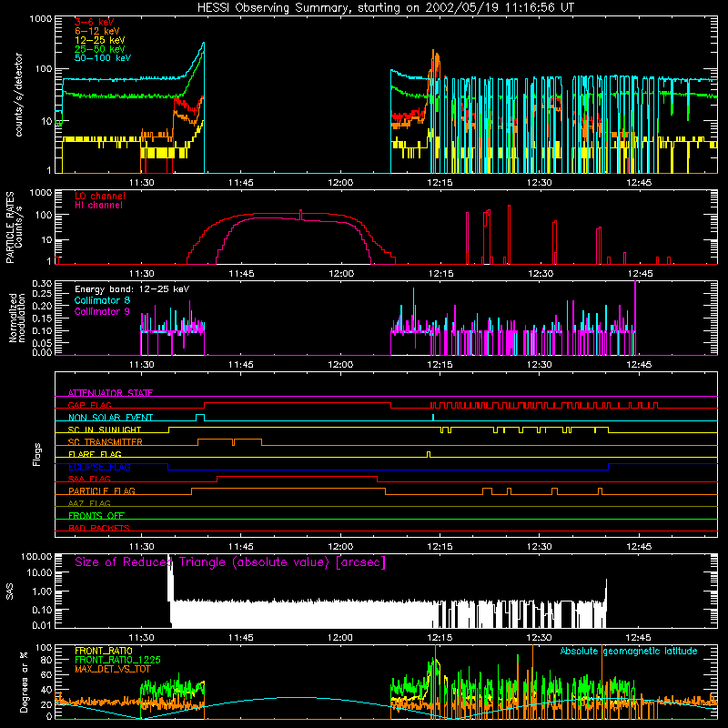Click "12:15" tick label under count-rate panel
This screenshot has width=728, height=728.
440,183
